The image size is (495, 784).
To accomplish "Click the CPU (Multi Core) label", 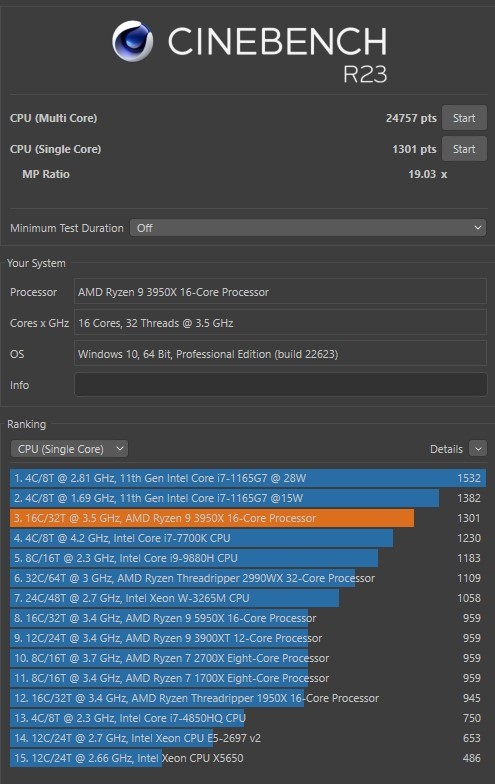I will click(54, 118).
